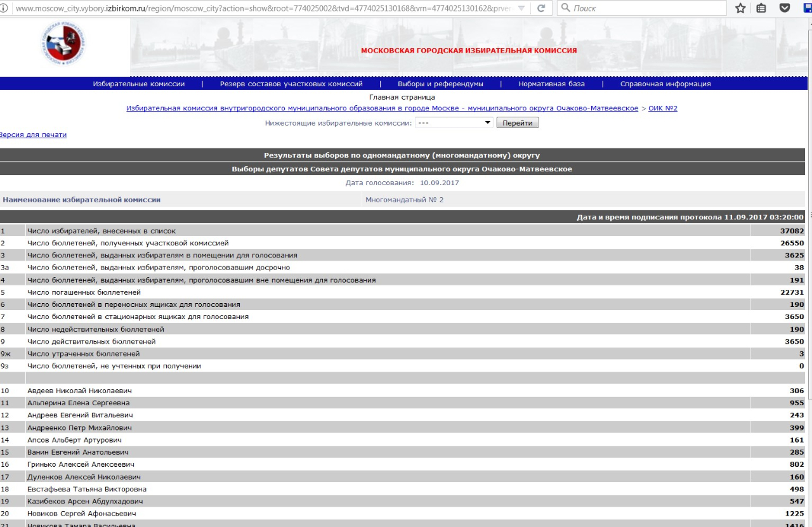Screen dimensions: 812x527
Task: Click the site information icon in the address bar
Action: click(x=4, y=8)
